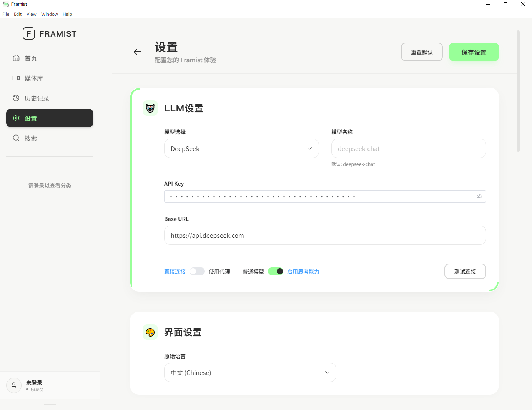Show the API Key with eye icon
The height and width of the screenshot is (410, 532).
(479, 196)
